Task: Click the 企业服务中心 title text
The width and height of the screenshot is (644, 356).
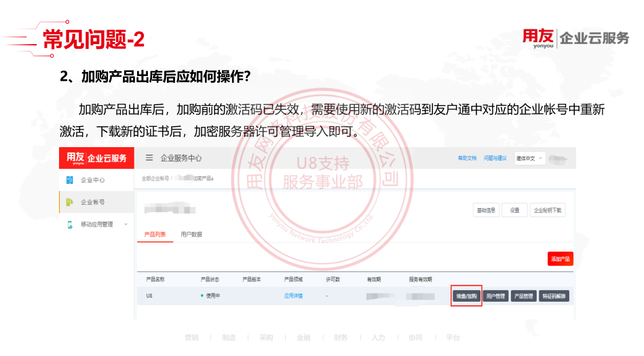Action: click(181, 158)
